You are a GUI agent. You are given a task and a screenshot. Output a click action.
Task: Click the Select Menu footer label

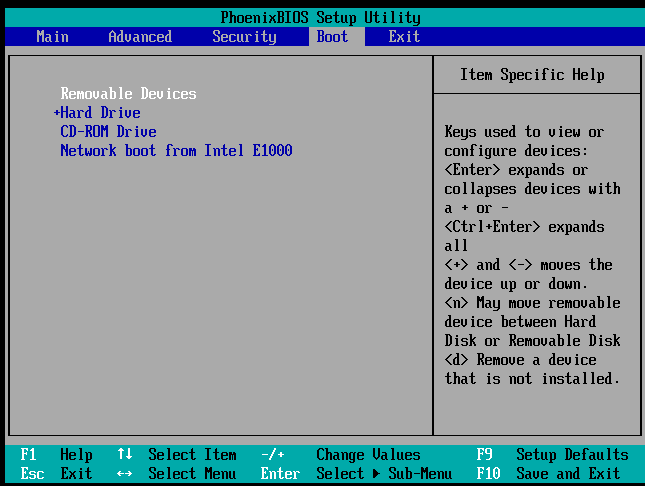pos(193,474)
